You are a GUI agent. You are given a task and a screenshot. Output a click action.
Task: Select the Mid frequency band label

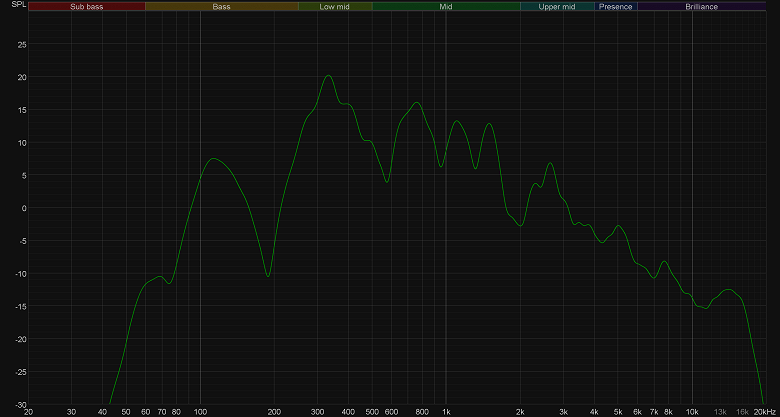[446, 6]
